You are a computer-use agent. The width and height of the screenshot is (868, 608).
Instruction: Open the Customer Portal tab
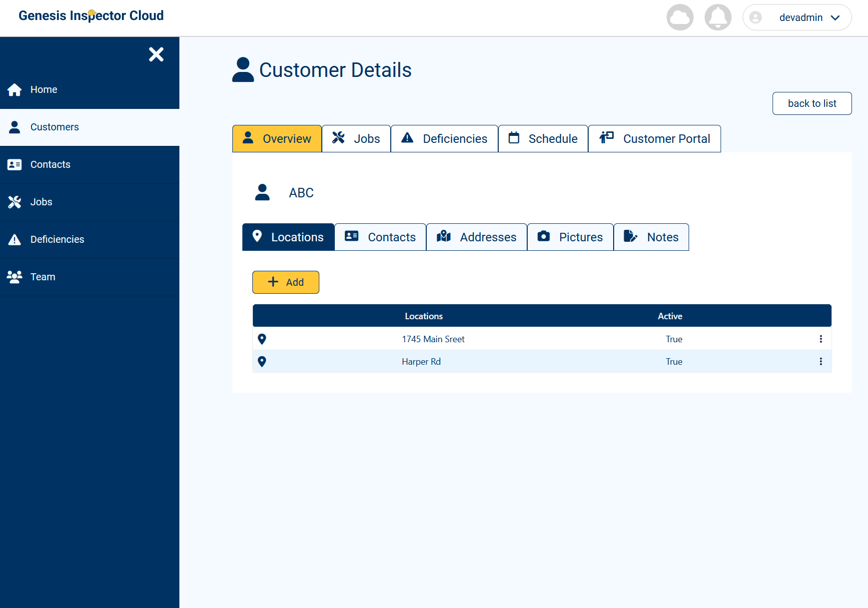click(655, 138)
